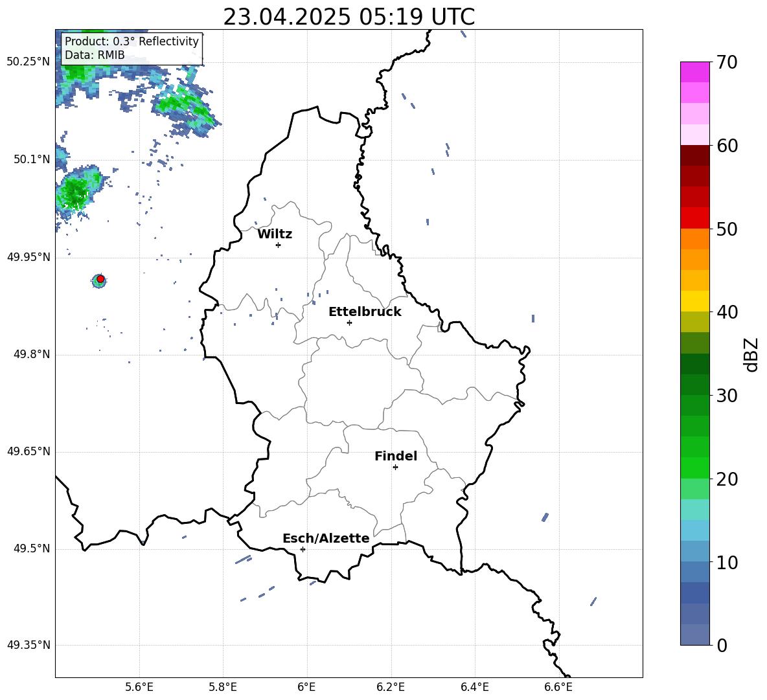This screenshot has width=767, height=700.
Task: Click the cross marker below Findel
Action: tap(395, 468)
